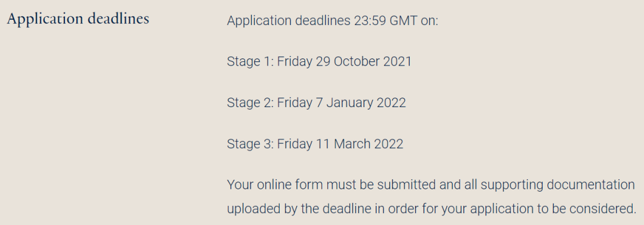Click the words supporting documentation
This screenshot has width=644, height=225.
558,185
